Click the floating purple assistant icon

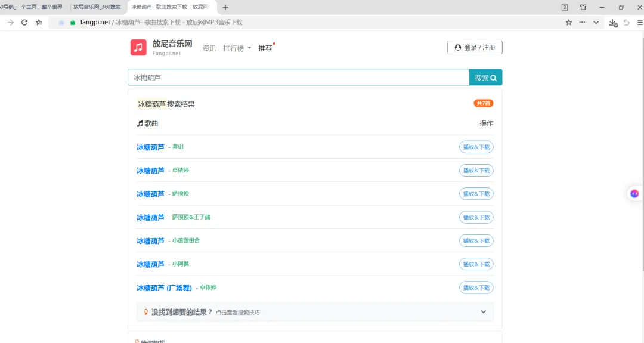pos(634,193)
